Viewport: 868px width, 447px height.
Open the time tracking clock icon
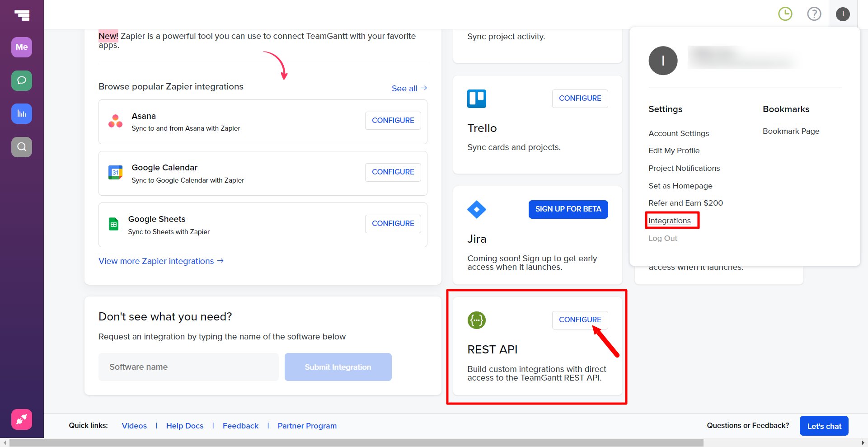coord(785,14)
